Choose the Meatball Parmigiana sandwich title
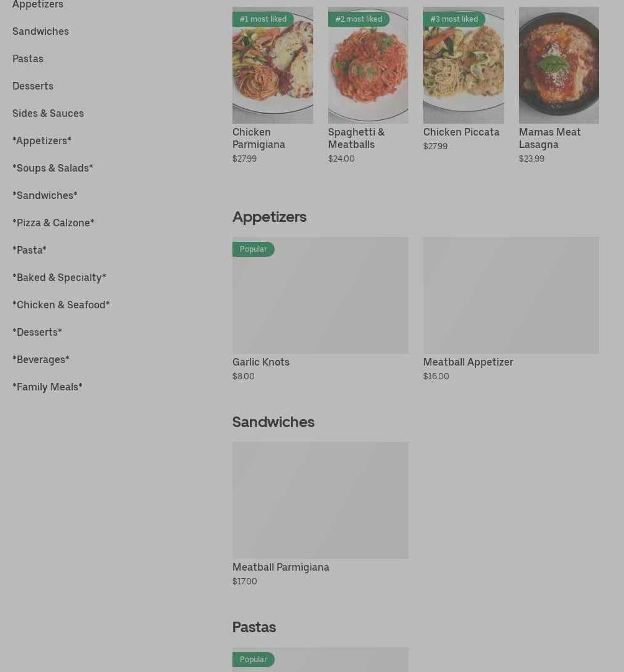 point(281,568)
